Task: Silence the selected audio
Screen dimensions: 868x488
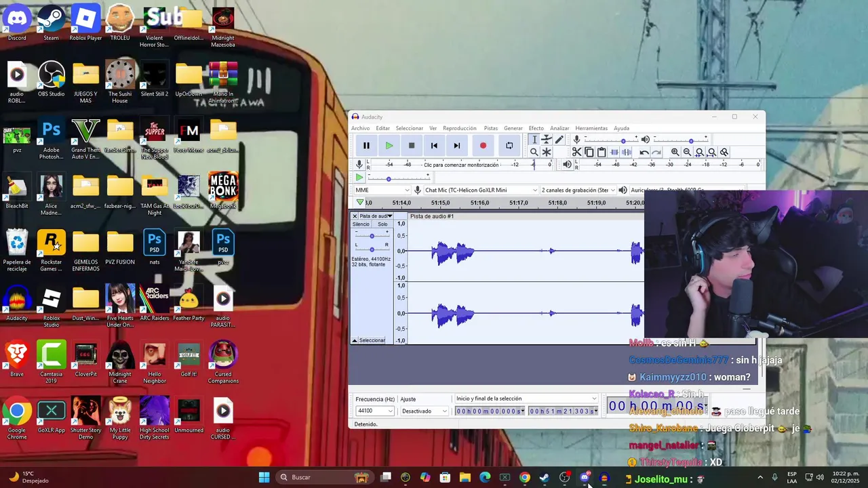Action: pyautogui.click(x=627, y=152)
